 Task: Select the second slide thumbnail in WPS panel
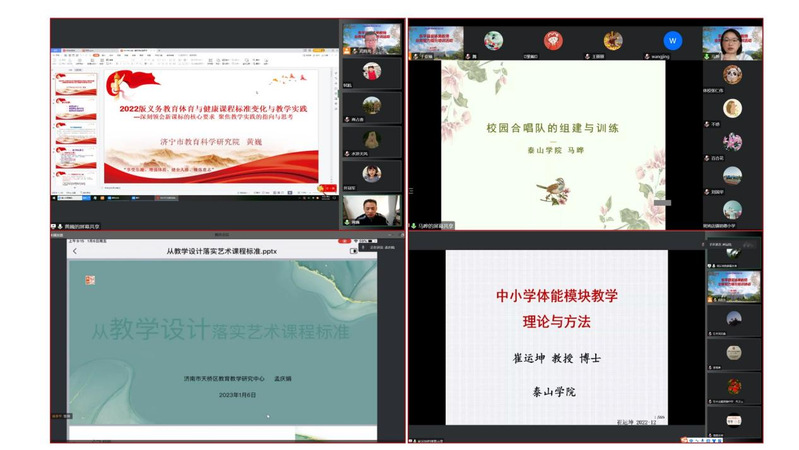(76, 109)
